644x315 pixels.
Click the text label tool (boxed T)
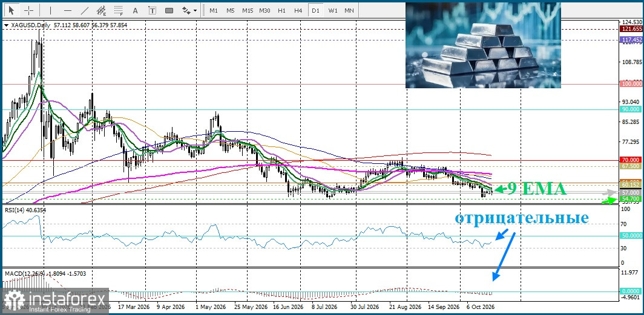(153, 11)
